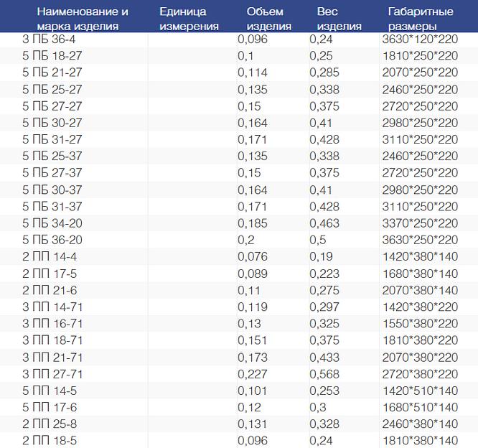Select the "Обьем изделия" header cell
478x448 pixels.
click(268, 19)
